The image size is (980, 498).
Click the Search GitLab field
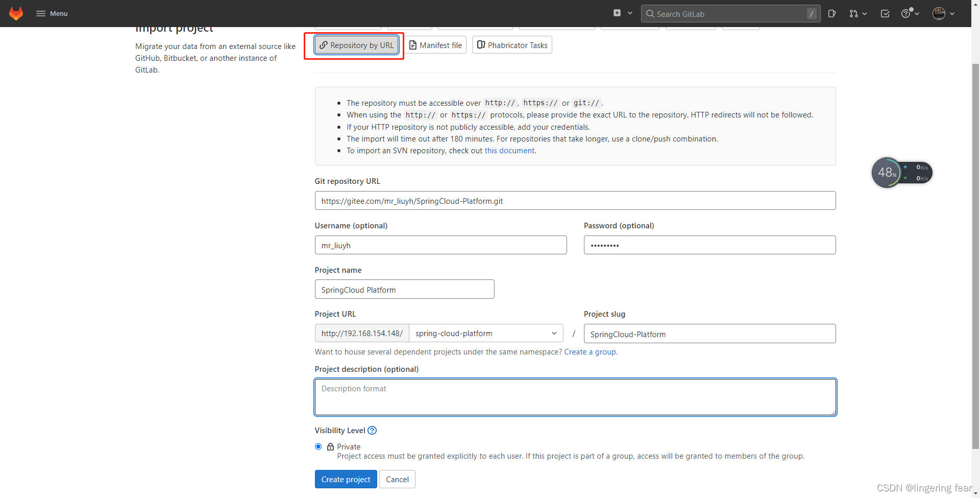click(x=730, y=14)
